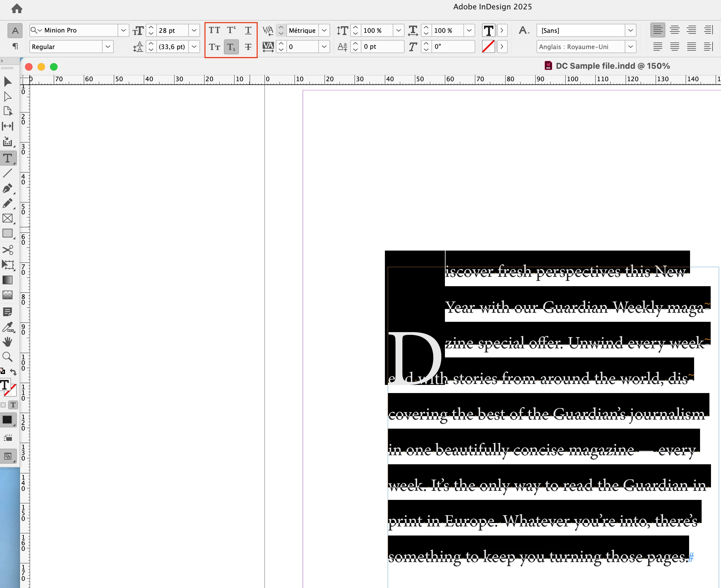Select the Eyedropper tool

coord(8,327)
